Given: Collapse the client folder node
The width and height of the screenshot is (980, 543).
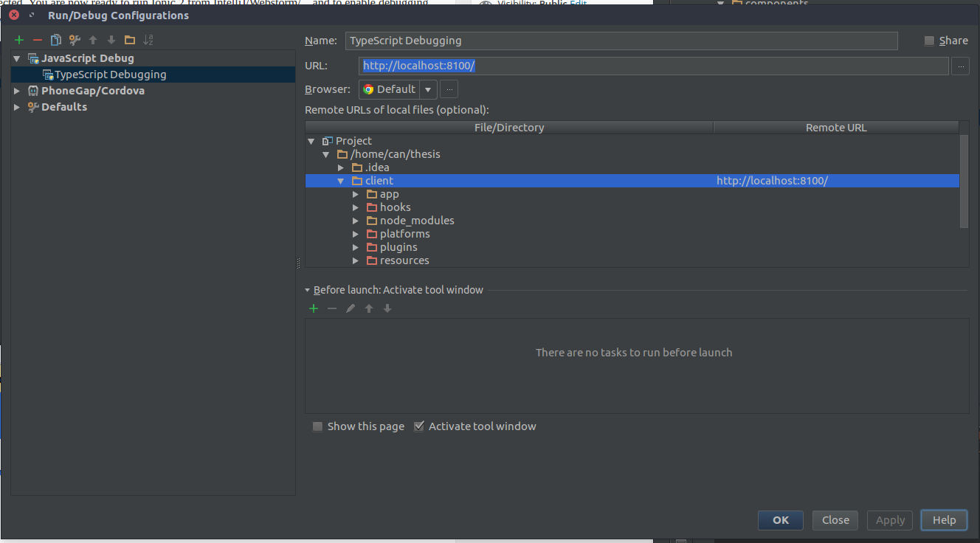Looking at the screenshot, I should tap(341, 181).
